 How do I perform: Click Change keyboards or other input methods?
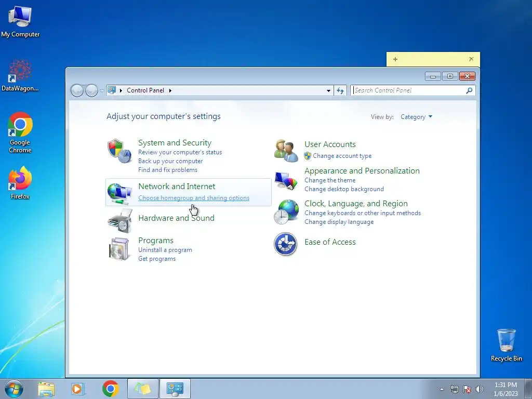pyautogui.click(x=362, y=213)
